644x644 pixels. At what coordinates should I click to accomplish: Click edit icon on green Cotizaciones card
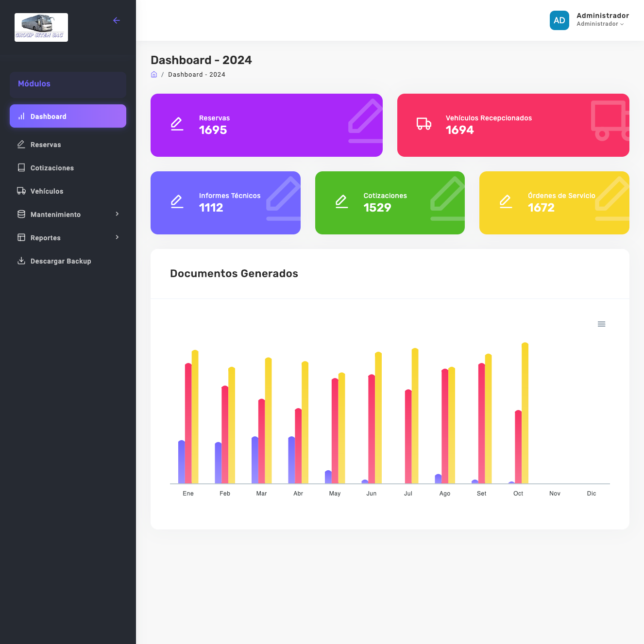tap(342, 202)
